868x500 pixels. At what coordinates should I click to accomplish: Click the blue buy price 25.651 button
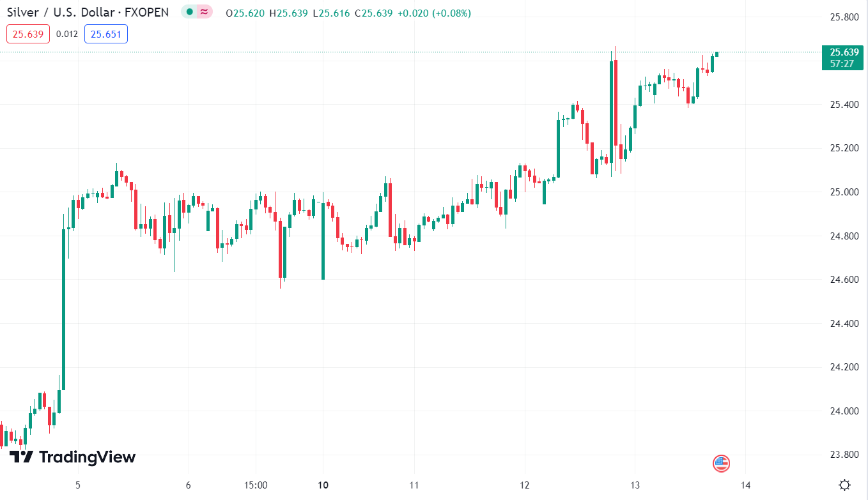[x=105, y=34]
